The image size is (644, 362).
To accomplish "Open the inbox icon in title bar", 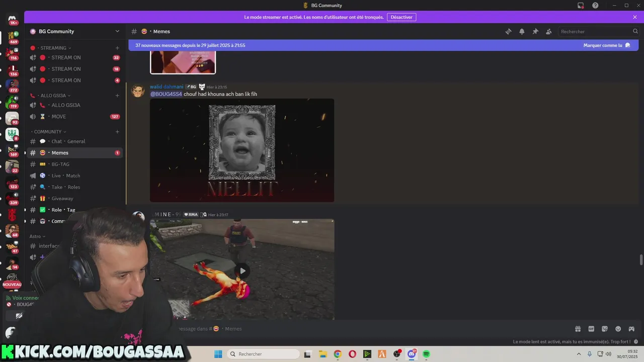I will (581, 6).
